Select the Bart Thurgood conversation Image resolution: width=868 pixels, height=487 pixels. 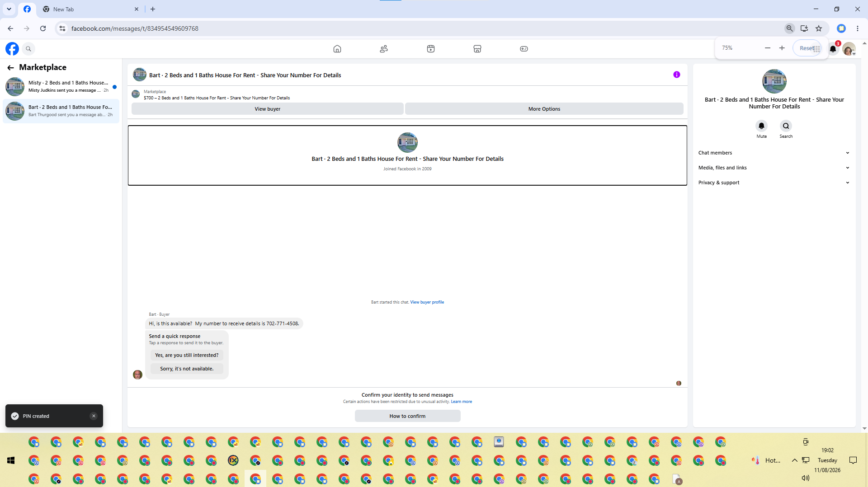click(x=61, y=111)
